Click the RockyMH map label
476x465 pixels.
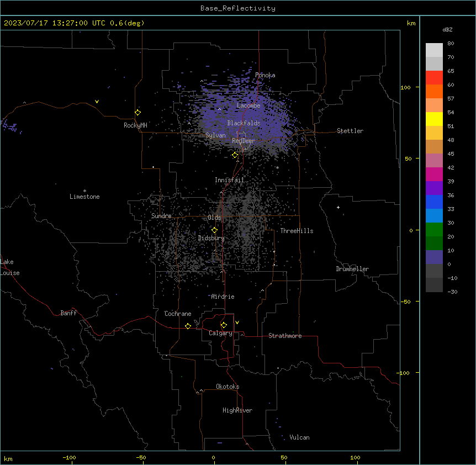pyautogui.click(x=135, y=125)
